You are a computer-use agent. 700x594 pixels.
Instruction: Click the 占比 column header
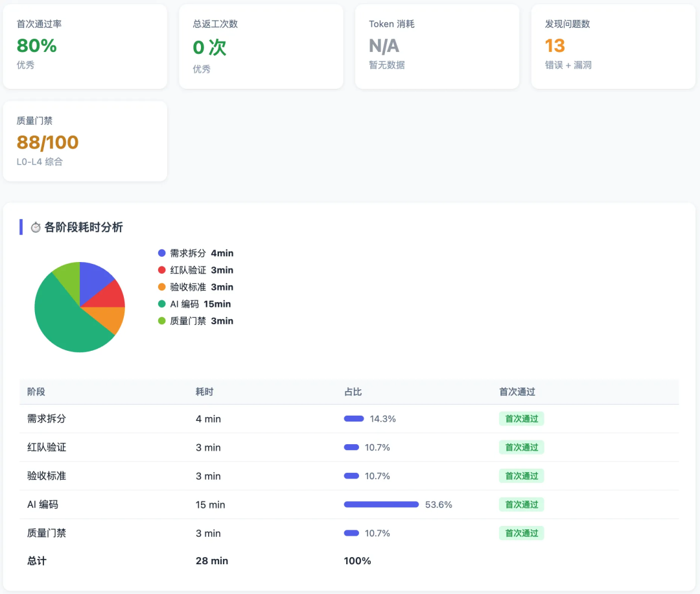click(353, 392)
